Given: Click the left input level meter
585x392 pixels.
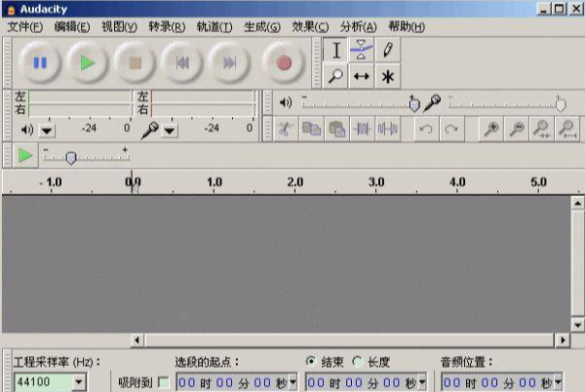Looking at the screenshot, I should (x=203, y=97).
